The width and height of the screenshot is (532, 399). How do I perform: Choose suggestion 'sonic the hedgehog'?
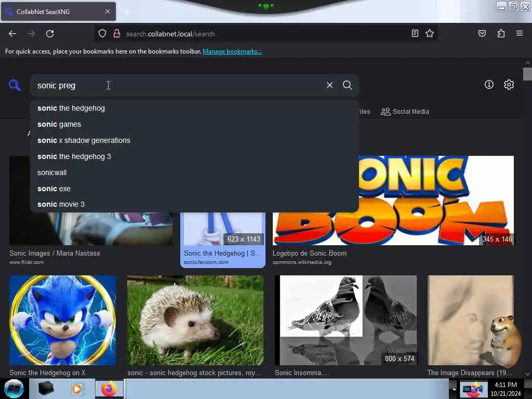click(194, 108)
